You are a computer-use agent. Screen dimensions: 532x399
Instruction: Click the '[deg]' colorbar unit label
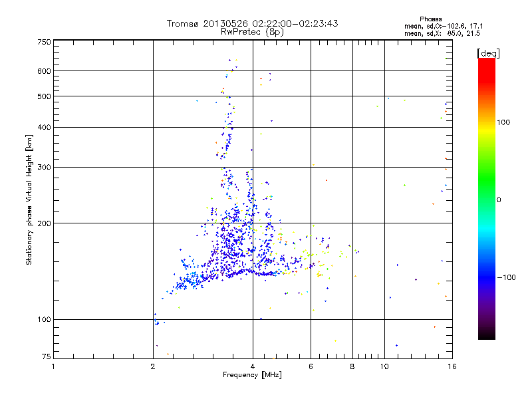point(488,53)
